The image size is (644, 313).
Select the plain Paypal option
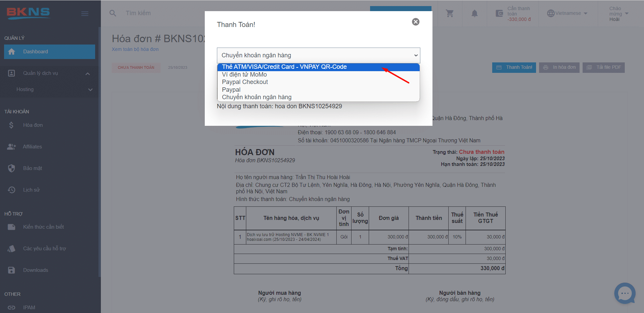point(318,90)
